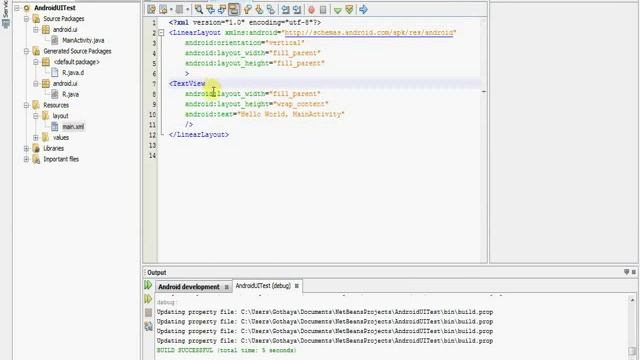Open the Back history dropdown arrow

[x=171, y=9]
